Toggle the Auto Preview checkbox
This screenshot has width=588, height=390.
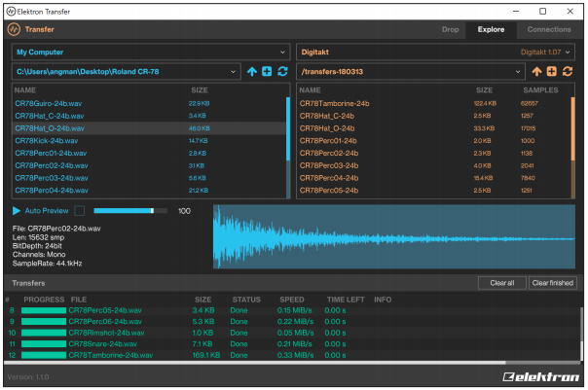point(80,211)
